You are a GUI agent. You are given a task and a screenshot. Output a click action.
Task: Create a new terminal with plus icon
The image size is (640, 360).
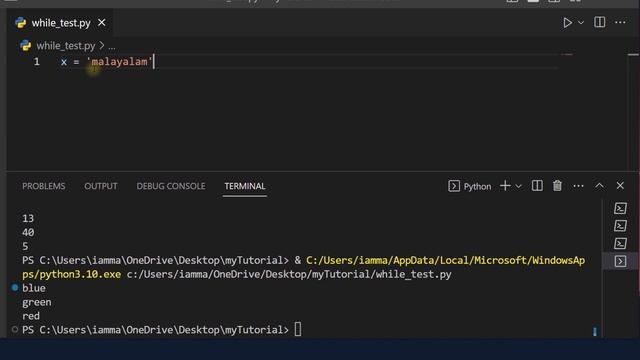505,186
